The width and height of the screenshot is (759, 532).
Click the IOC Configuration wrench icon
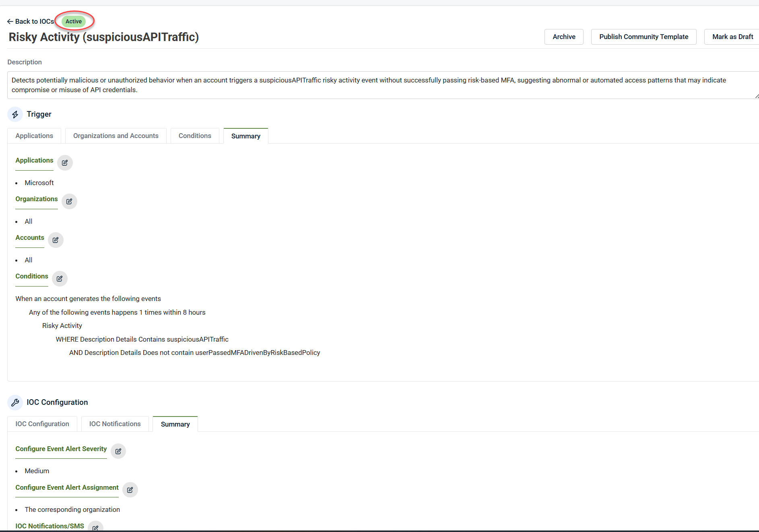pos(15,403)
